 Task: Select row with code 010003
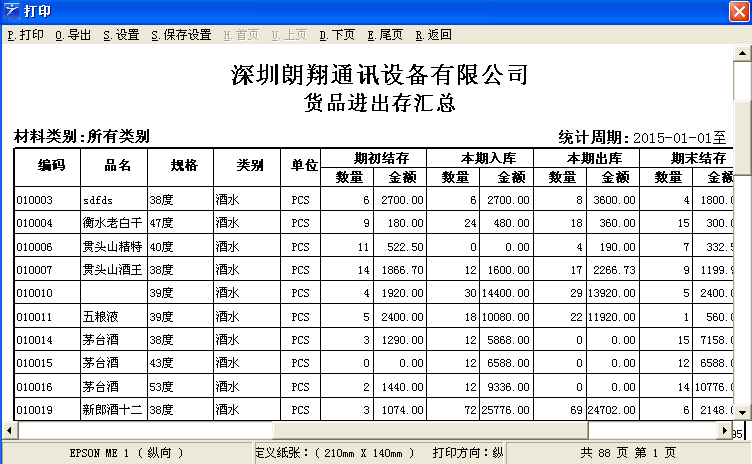tap(34, 200)
